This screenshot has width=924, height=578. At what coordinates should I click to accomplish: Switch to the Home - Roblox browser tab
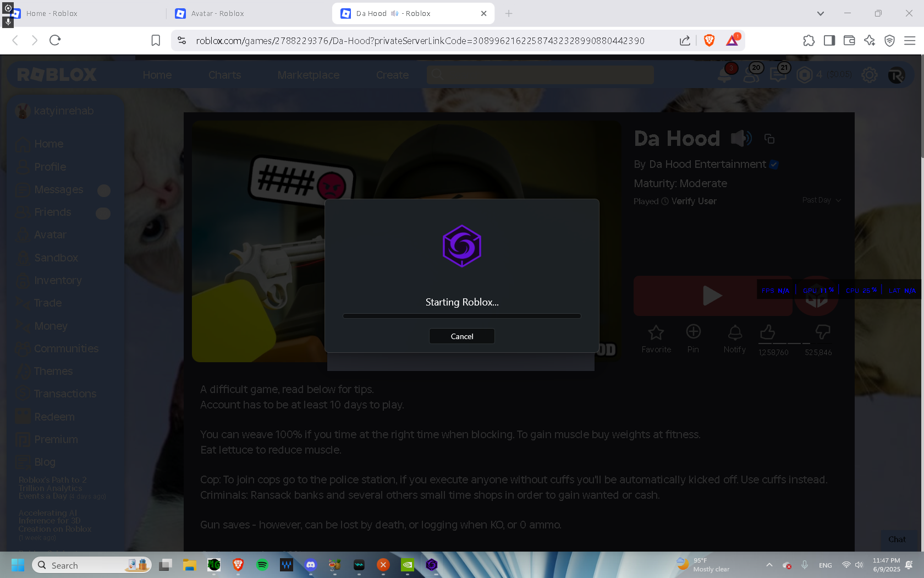coord(84,13)
